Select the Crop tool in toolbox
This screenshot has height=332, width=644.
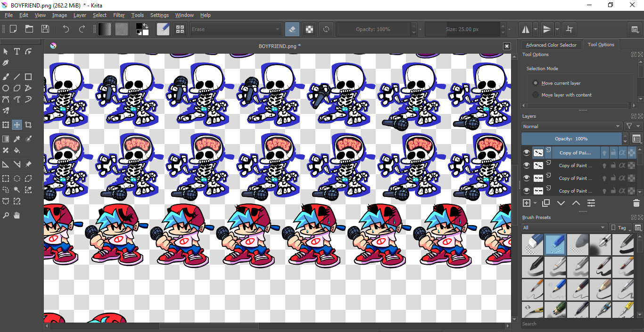[x=28, y=125]
